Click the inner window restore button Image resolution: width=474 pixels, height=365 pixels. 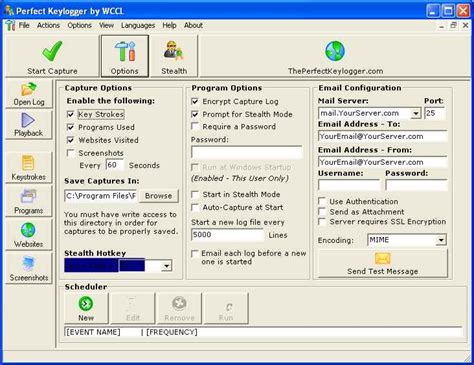pyautogui.click(x=453, y=25)
